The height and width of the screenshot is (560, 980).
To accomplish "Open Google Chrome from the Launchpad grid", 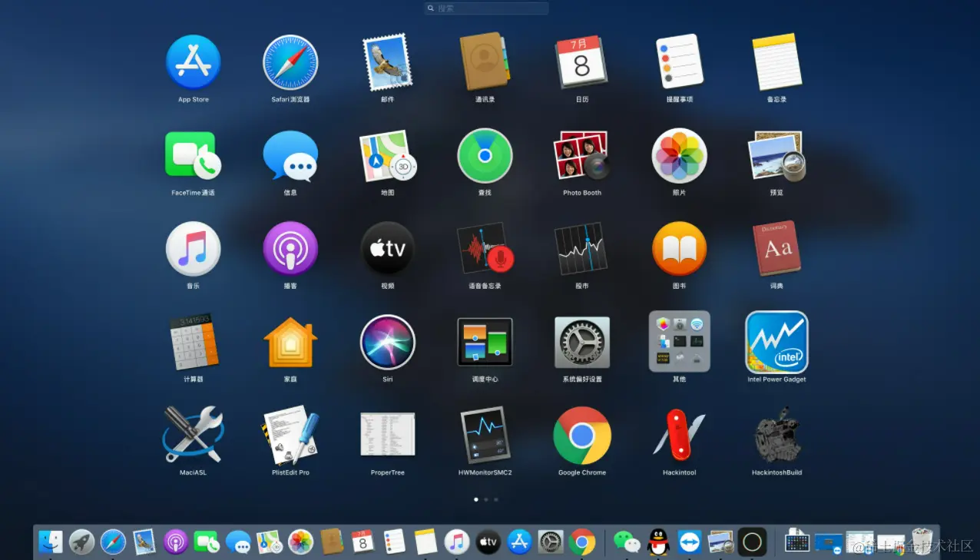I will 582,436.
